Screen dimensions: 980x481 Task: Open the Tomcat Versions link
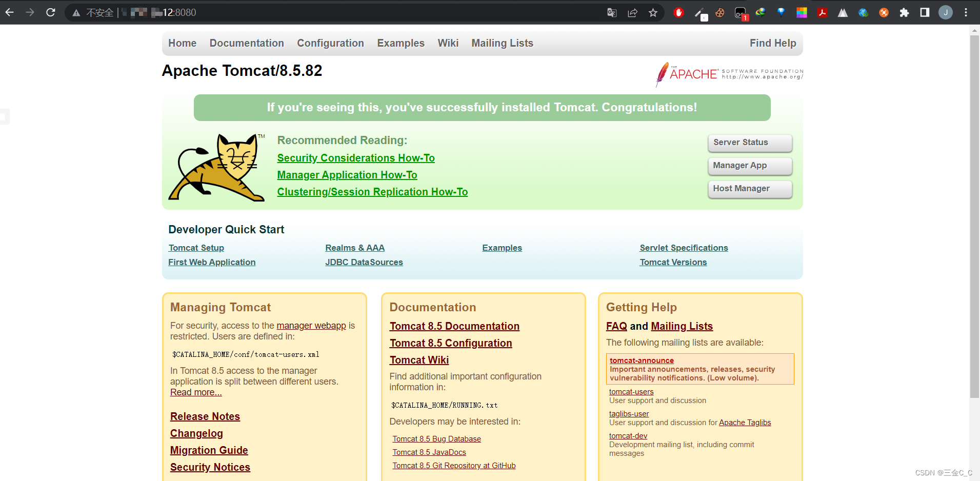pyautogui.click(x=673, y=262)
